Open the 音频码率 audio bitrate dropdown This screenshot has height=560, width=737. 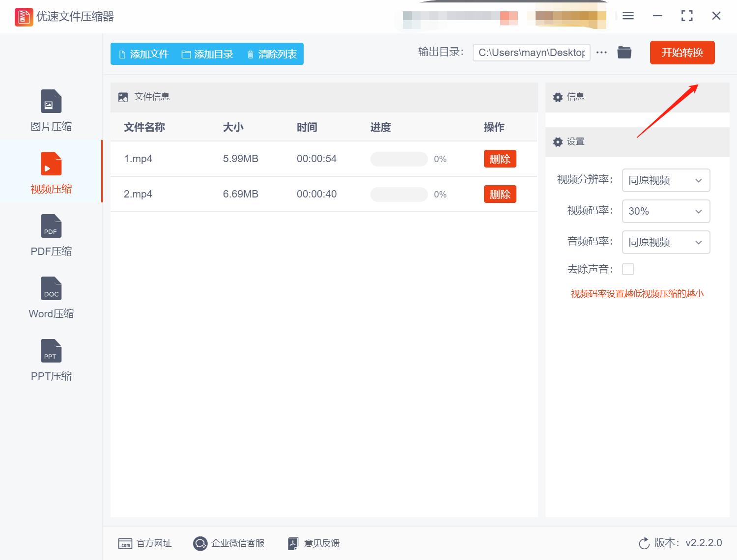pos(666,242)
